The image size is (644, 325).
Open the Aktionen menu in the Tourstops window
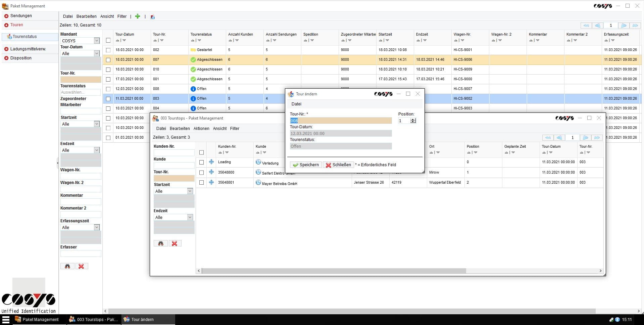click(x=201, y=128)
